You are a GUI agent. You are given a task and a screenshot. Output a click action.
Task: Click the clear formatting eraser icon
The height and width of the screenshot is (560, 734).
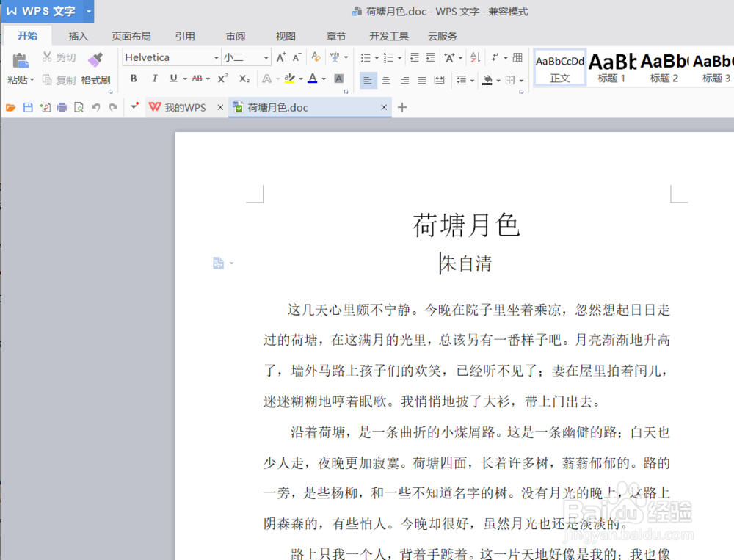point(316,57)
